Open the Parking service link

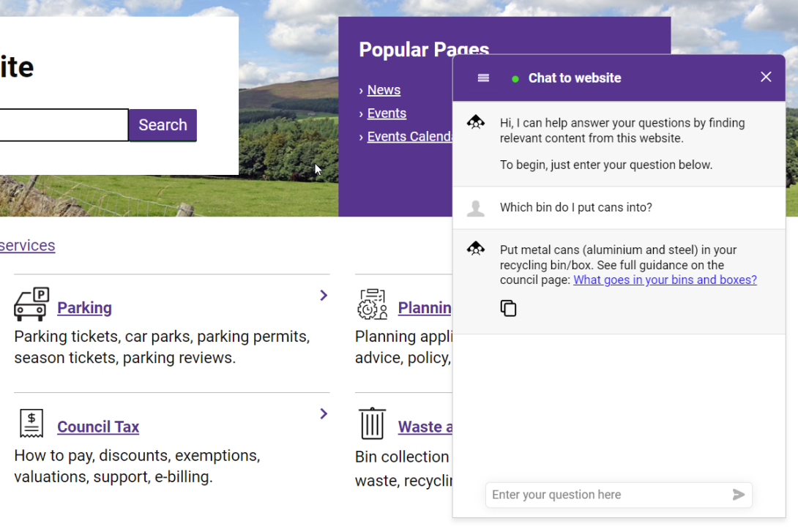point(84,307)
